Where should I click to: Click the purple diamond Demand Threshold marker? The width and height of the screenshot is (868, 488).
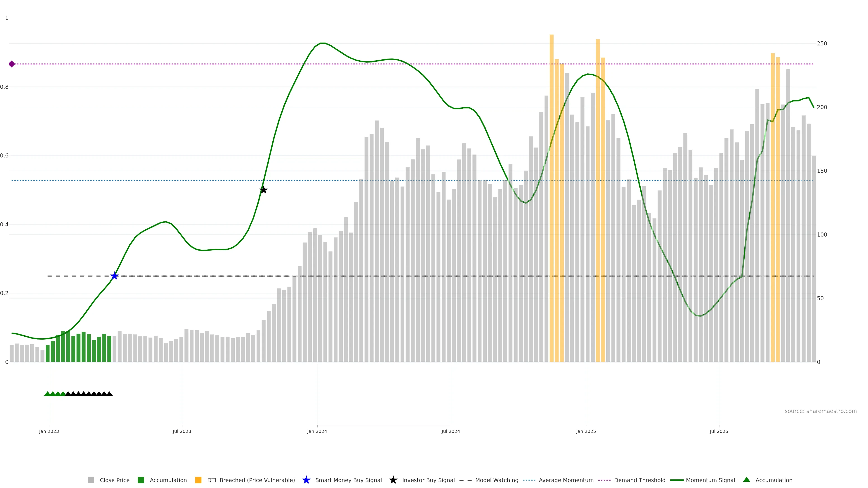coord(12,64)
